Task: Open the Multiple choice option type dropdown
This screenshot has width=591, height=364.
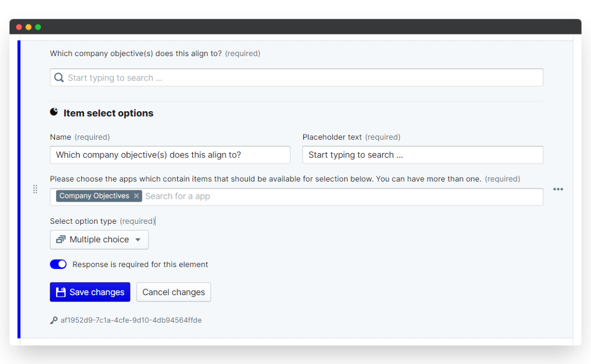Action: coord(99,240)
